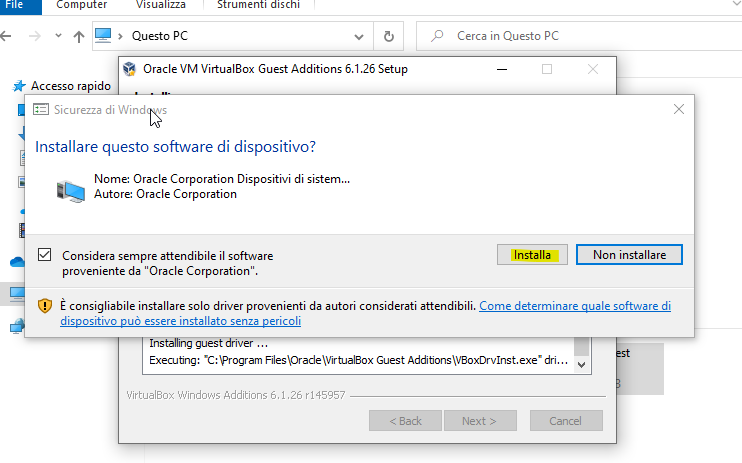Expand the address bar history dropdown

(359, 36)
